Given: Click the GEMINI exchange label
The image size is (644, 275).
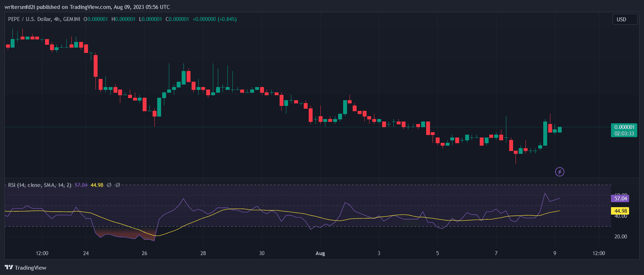Looking at the screenshot, I should click(x=72, y=19).
